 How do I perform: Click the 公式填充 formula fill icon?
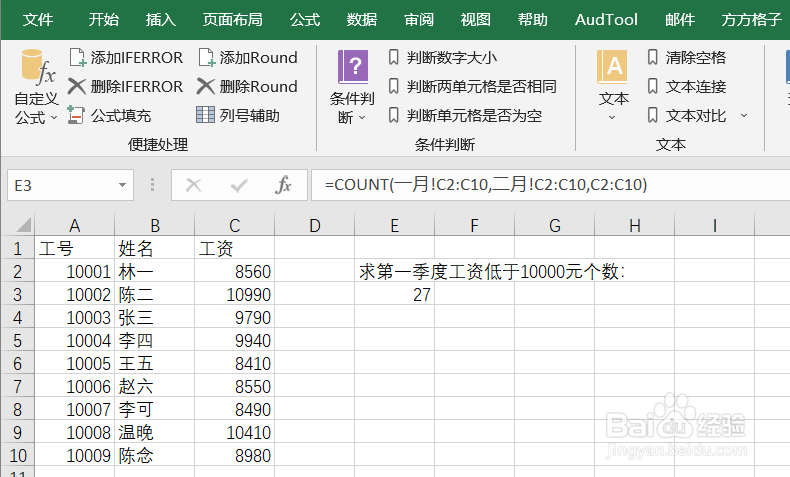click(76, 115)
